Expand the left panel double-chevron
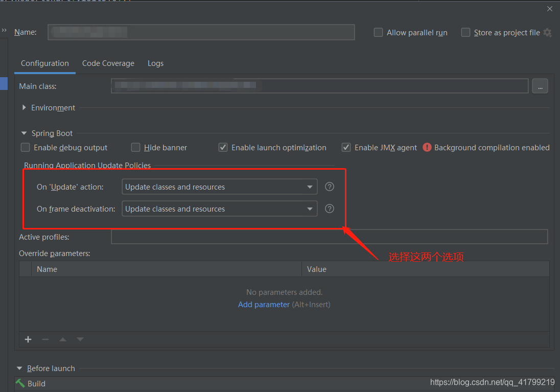Image resolution: width=560 pixels, height=392 pixels. tap(4, 30)
